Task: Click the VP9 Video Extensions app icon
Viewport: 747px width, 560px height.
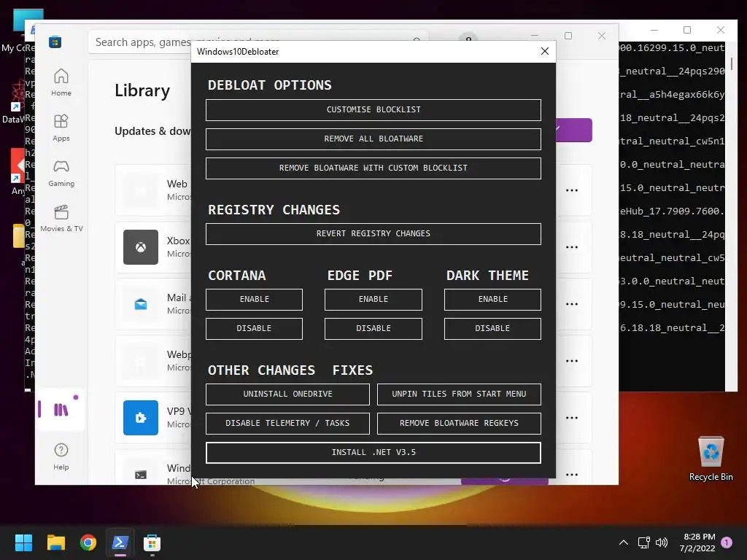Action: [141, 418]
